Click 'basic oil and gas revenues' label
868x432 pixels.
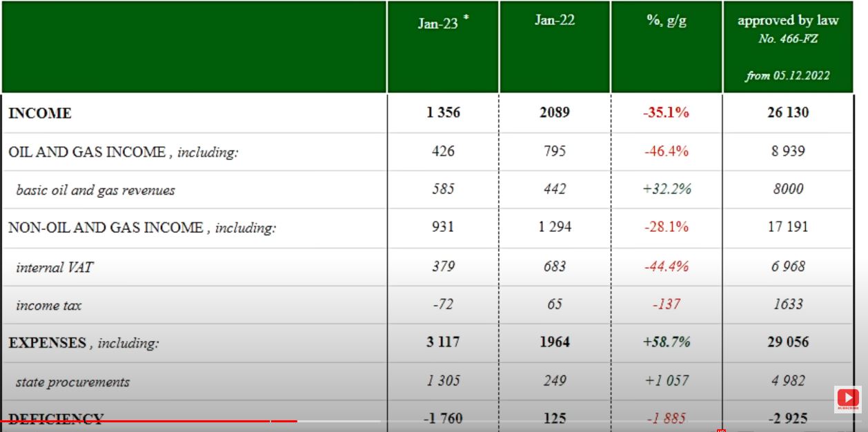coord(95,190)
